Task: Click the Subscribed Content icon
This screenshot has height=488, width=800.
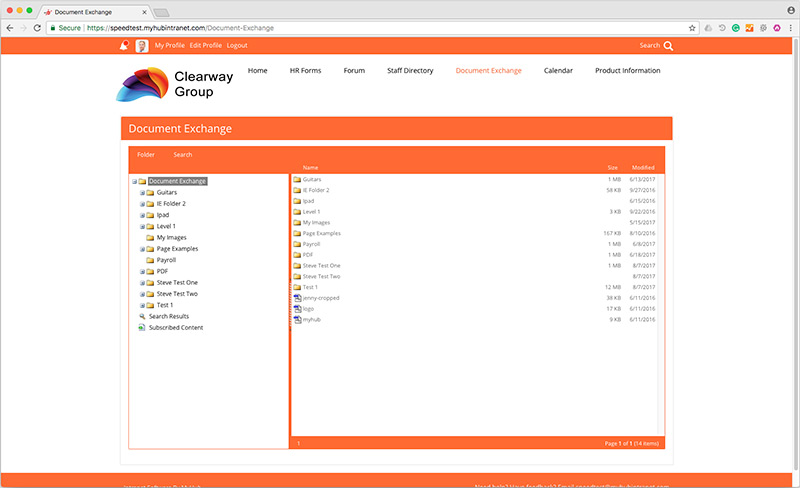Action: coord(142,327)
